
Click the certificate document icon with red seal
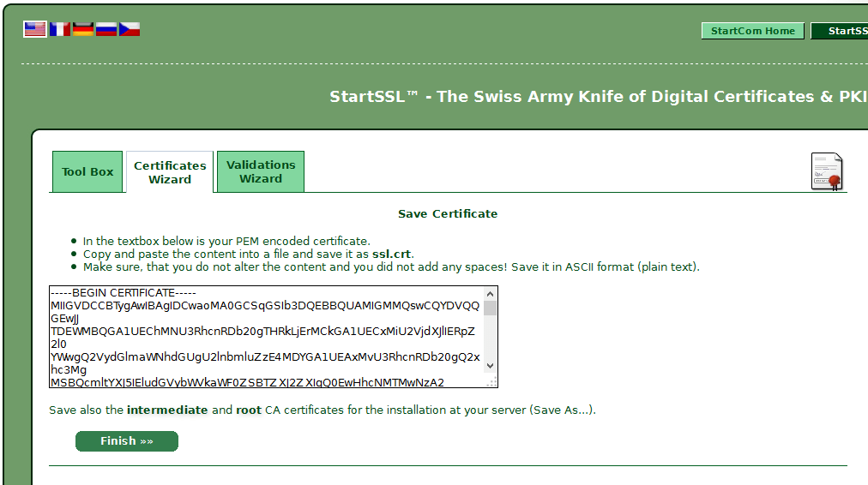pos(827,171)
